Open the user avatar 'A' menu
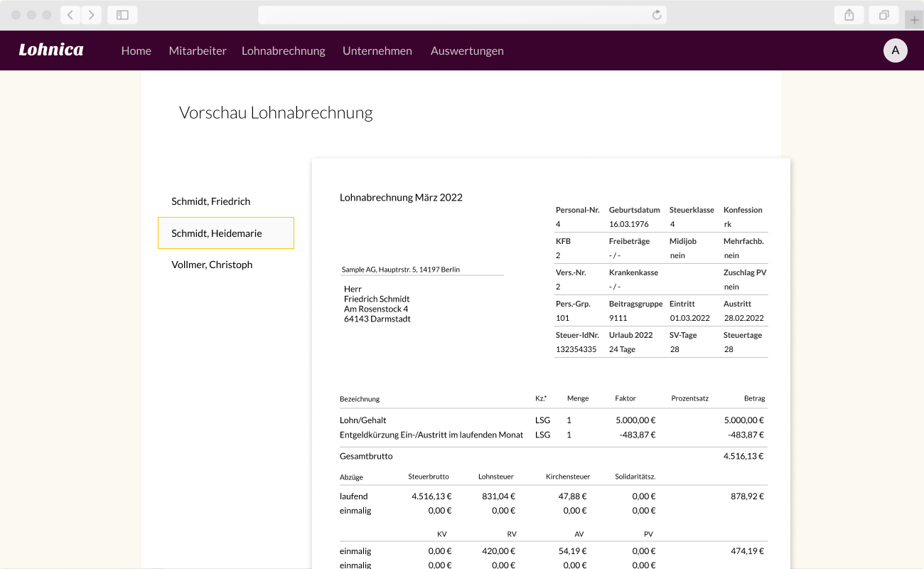924x569 pixels. (895, 50)
